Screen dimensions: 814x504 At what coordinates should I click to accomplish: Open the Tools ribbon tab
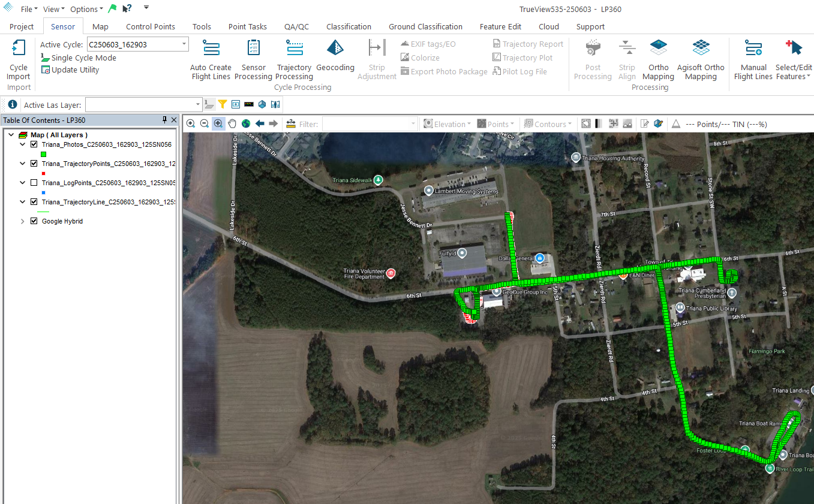click(202, 26)
